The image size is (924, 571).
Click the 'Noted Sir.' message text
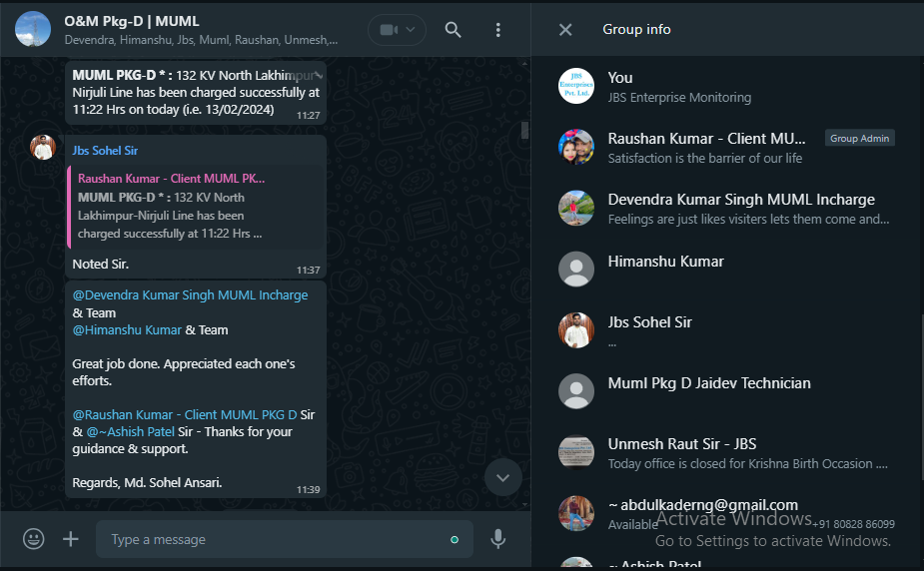(x=100, y=265)
